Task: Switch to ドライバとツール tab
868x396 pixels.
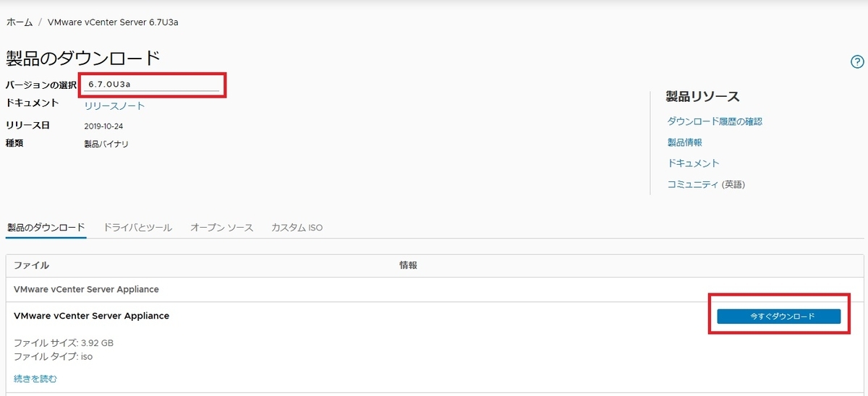Action: [x=138, y=227]
